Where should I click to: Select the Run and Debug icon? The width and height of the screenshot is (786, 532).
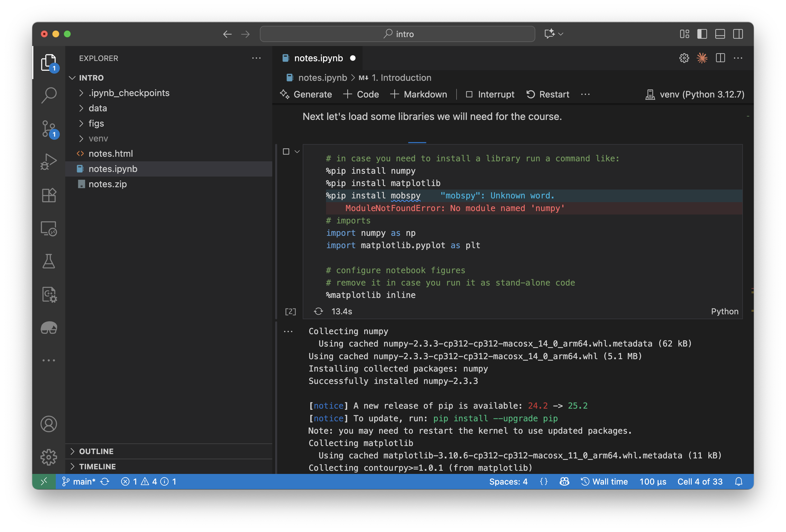49,162
